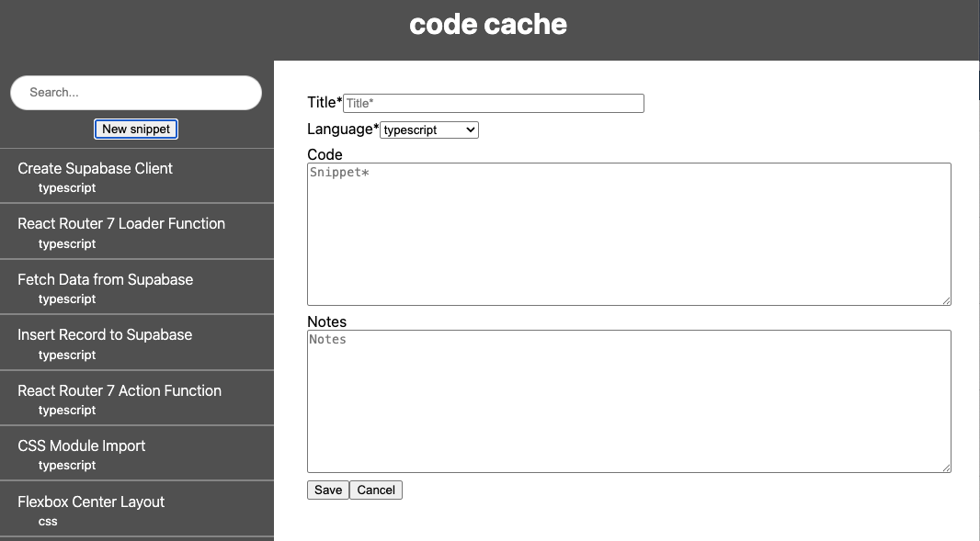
Task: Expand the Language dropdown showing typescript
Action: point(429,130)
